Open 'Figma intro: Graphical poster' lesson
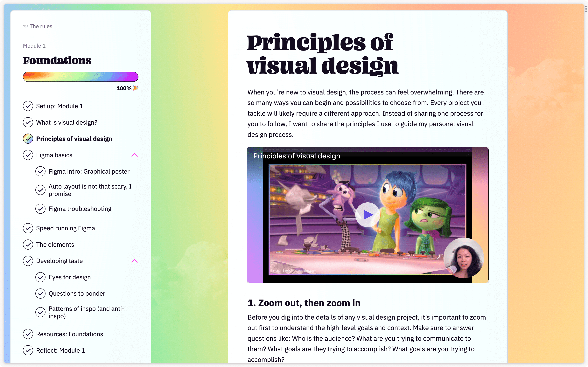588x367 pixels. pyautogui.click(x=89, y=171)
